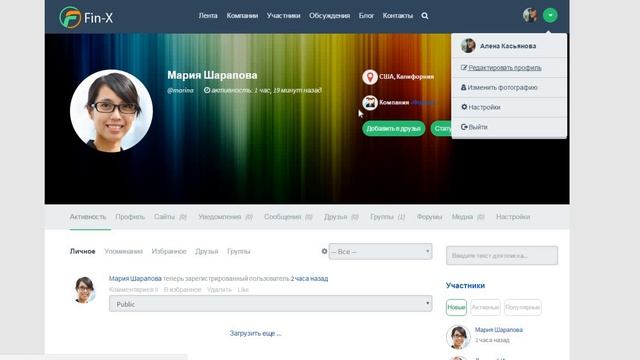This screenshot has width=640, height=360.
Task: Select Популярные members filter button
Action: [522, 307]
